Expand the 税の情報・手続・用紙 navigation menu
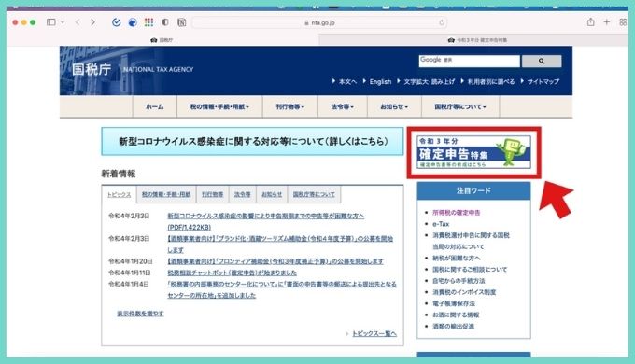The width and height of the screenshot is (635, 364). click(219, 106)
